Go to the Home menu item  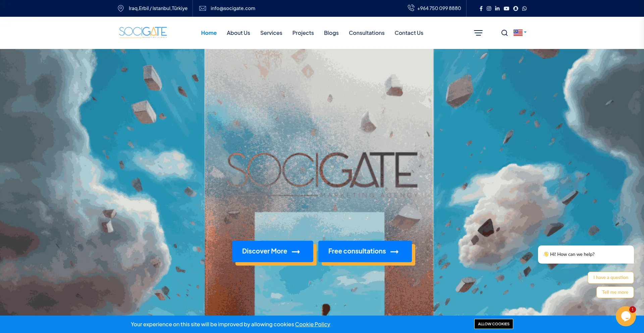click(209, 33)
